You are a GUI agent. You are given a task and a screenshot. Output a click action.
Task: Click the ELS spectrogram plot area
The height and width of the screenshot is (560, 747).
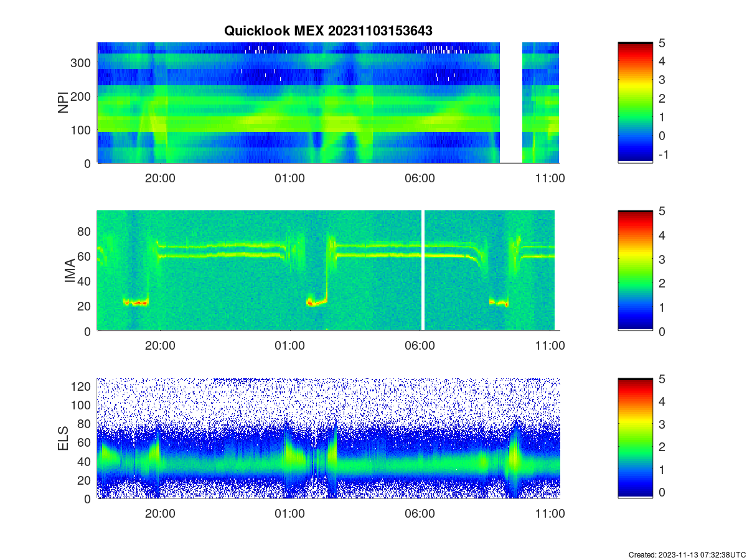click(x=328, y=438)
